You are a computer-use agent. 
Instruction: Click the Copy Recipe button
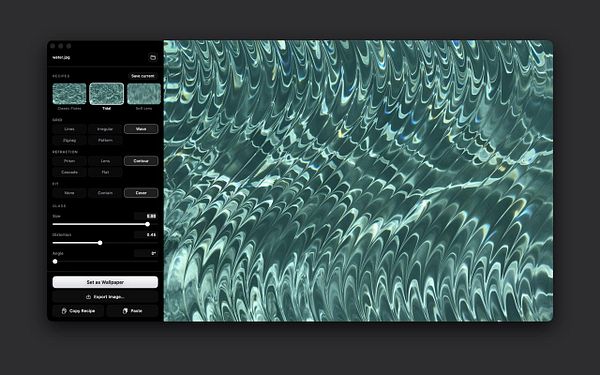(x=78, y=311)
